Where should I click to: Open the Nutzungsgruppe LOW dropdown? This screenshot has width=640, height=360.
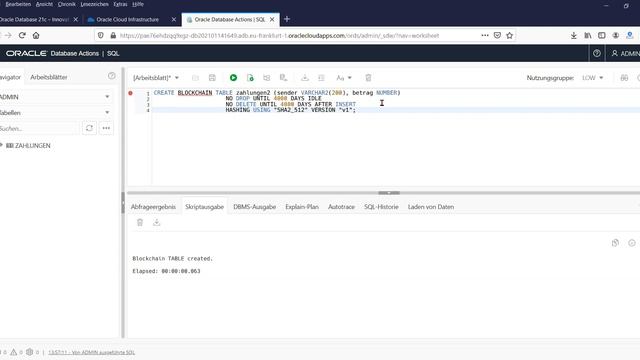coord(592,78)
